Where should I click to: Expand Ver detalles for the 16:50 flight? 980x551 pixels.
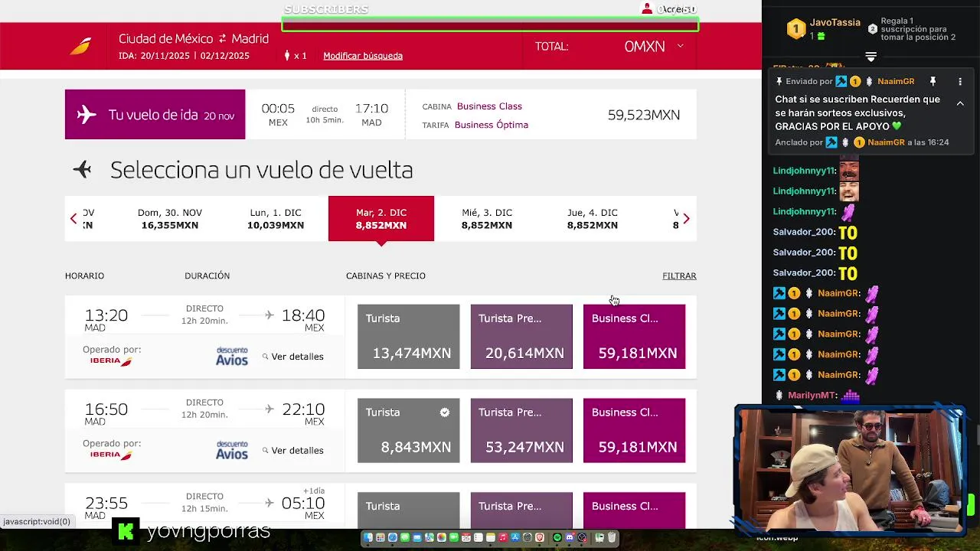click(293, 451)
